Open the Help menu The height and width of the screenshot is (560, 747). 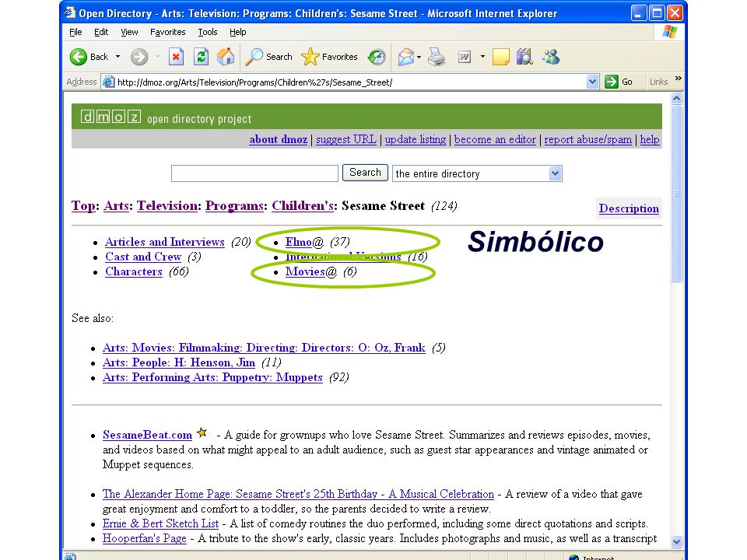(x=238, y=32)
